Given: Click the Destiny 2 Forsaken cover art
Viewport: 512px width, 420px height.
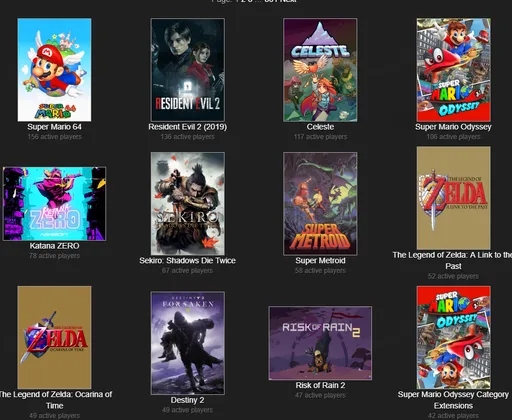Looking at the screenshot, I should pos(188,343).
